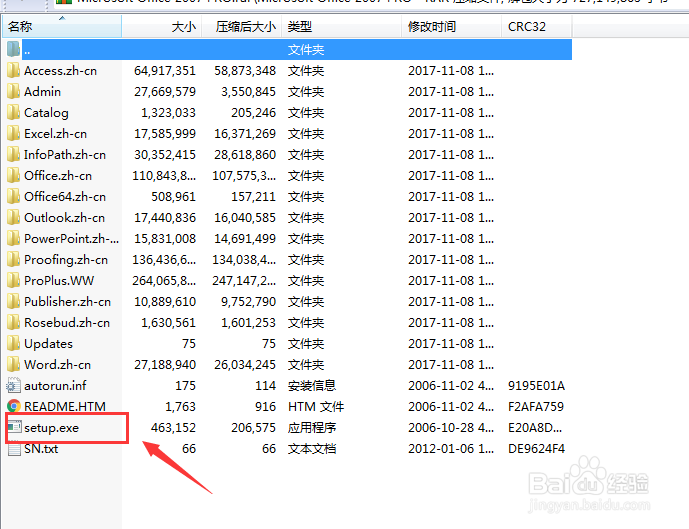Sort by the 修改时间 column header
Viewport: 689px width, 529px height.
coord(451,27)
